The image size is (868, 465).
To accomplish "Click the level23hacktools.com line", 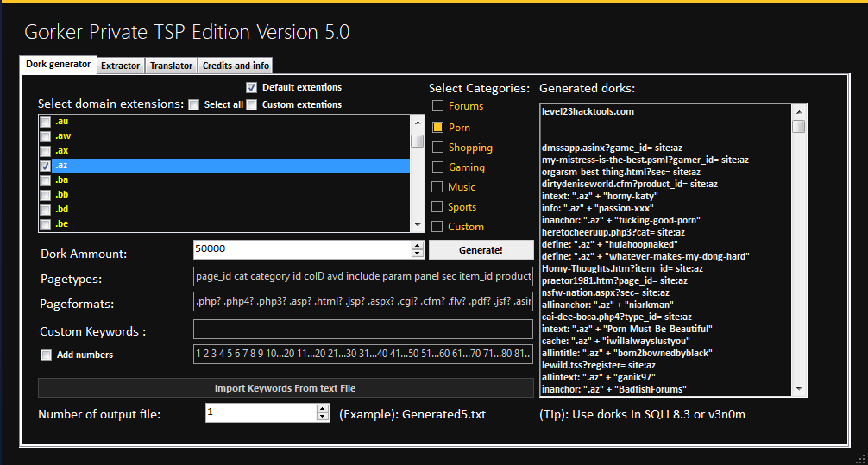I will tap(588, 112).
